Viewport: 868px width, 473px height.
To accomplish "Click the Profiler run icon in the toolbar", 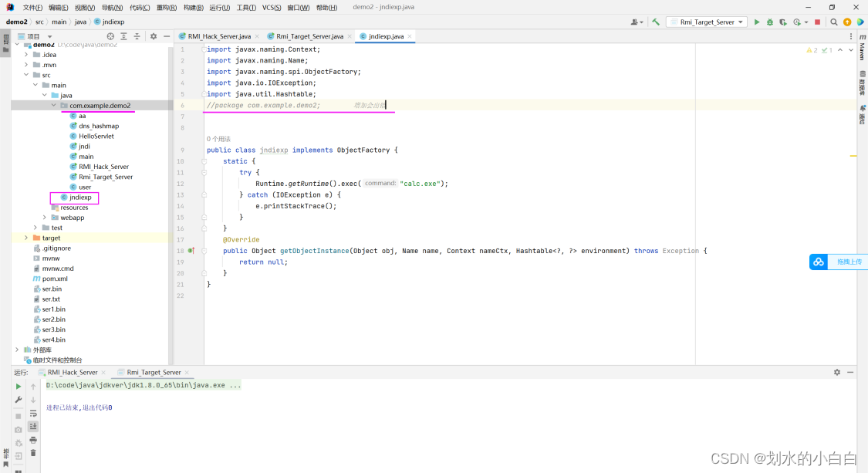I will pyautogui.click(x=797, y=22).
